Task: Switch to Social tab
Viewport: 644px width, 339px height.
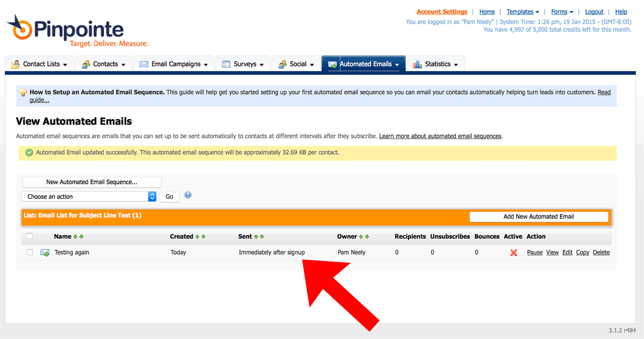Action: (296, 64)
